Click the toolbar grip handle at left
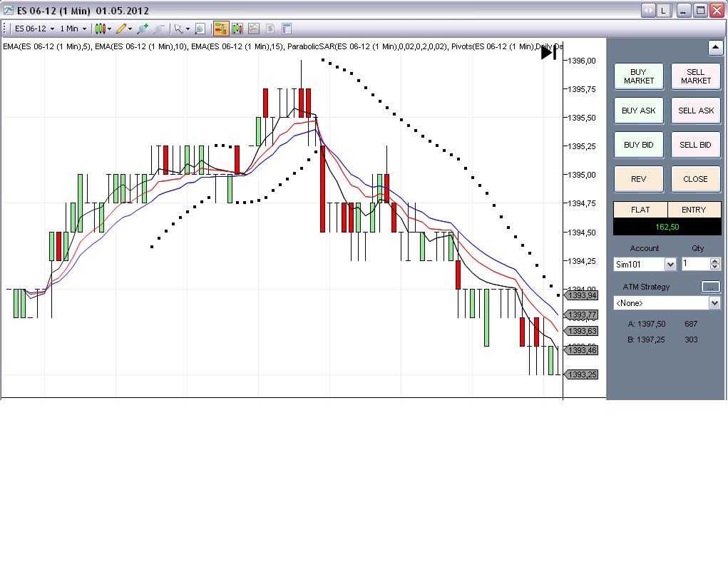The image size is (728, 582). coord(4,29)
